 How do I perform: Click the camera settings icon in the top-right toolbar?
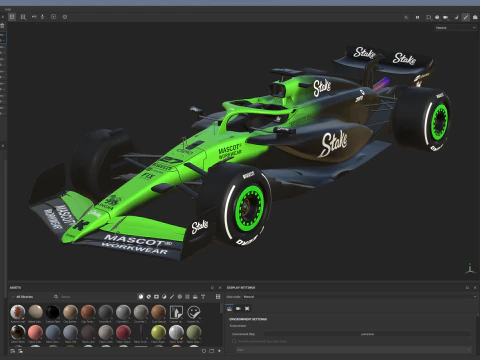(446, 17)
